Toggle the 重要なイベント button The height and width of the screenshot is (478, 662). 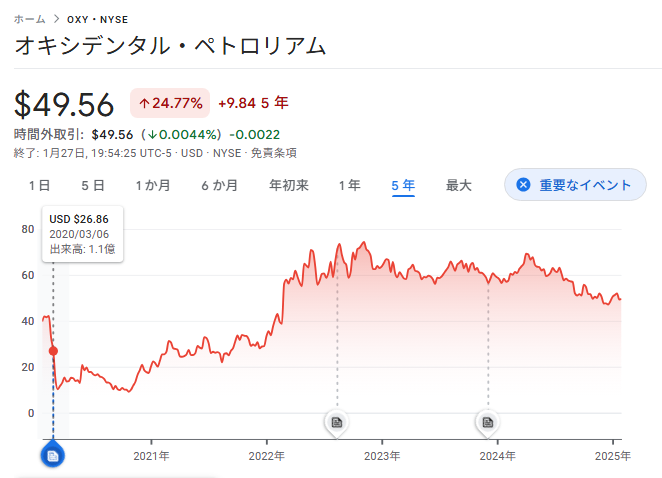575,185
